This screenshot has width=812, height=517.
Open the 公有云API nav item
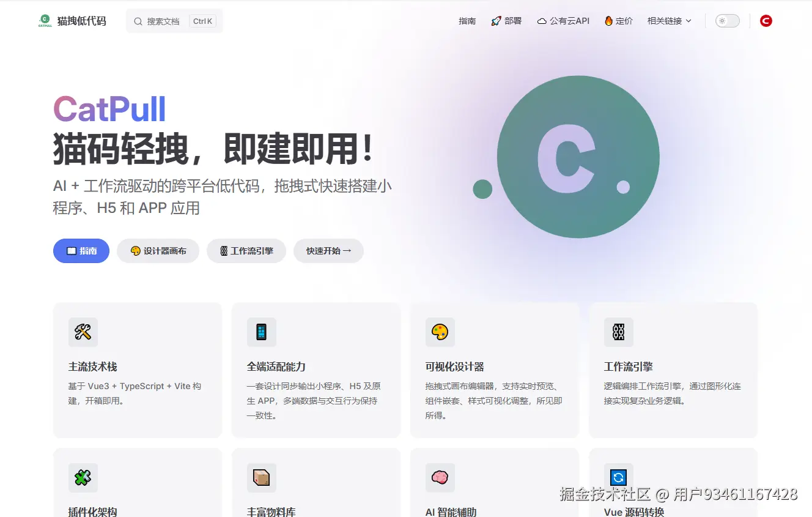tap(563, 21)
